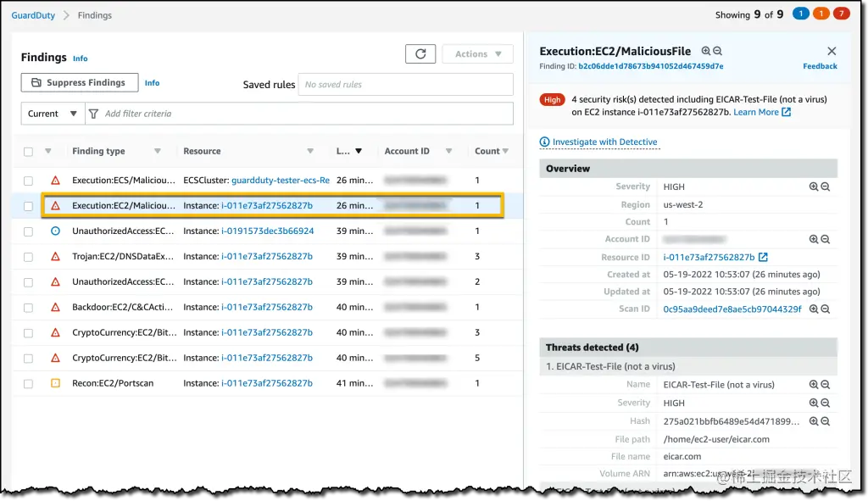Go to GuardDuty breadcrumb
Image resolution: width=868 pixels, height=501 pixels.
(x=33, y=15)
